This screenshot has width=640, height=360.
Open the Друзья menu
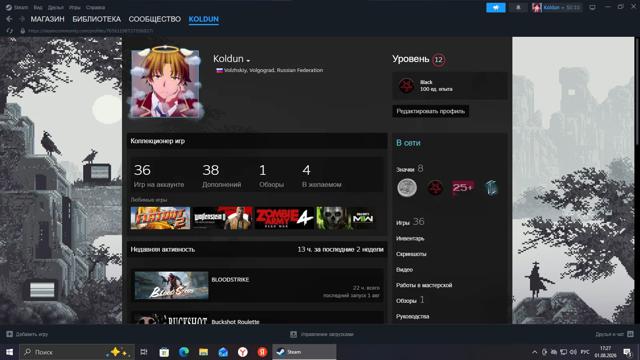[56, 7]
